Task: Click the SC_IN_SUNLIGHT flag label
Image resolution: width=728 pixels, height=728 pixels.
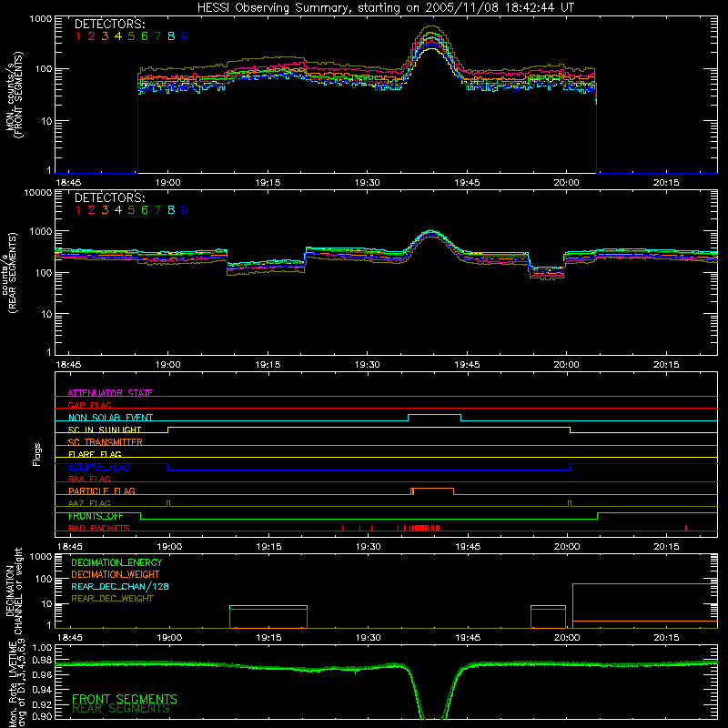Action: click(105, 430)
